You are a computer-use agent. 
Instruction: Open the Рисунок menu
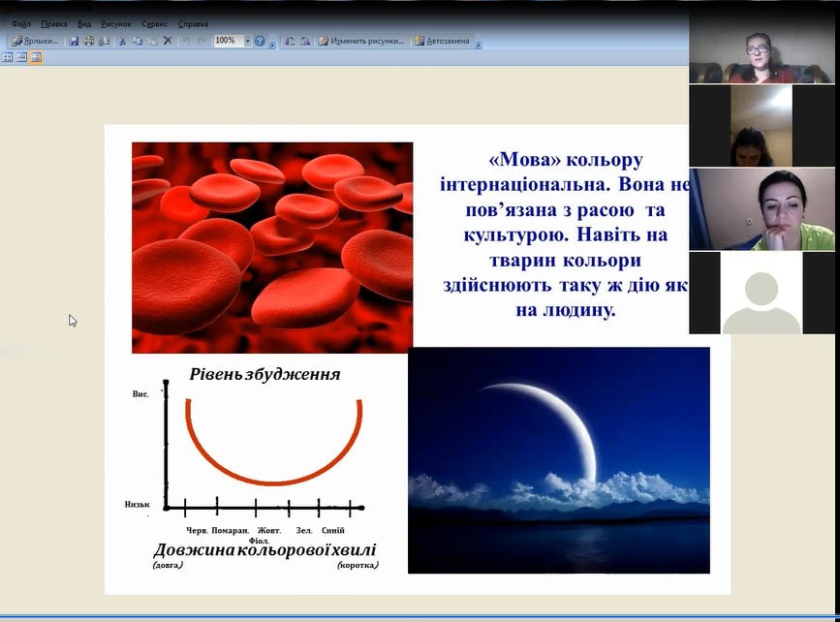(115, 23)
